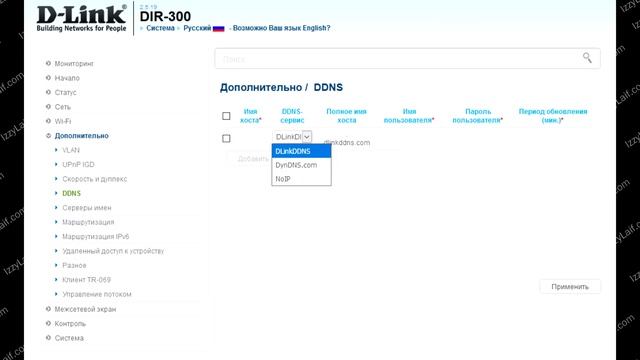Tick the checkbox of the DDNS entry row

click(226, 138)
